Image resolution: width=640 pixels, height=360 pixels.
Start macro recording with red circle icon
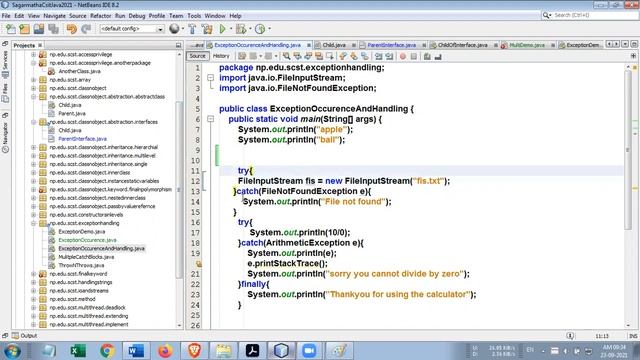pos(403,56)
